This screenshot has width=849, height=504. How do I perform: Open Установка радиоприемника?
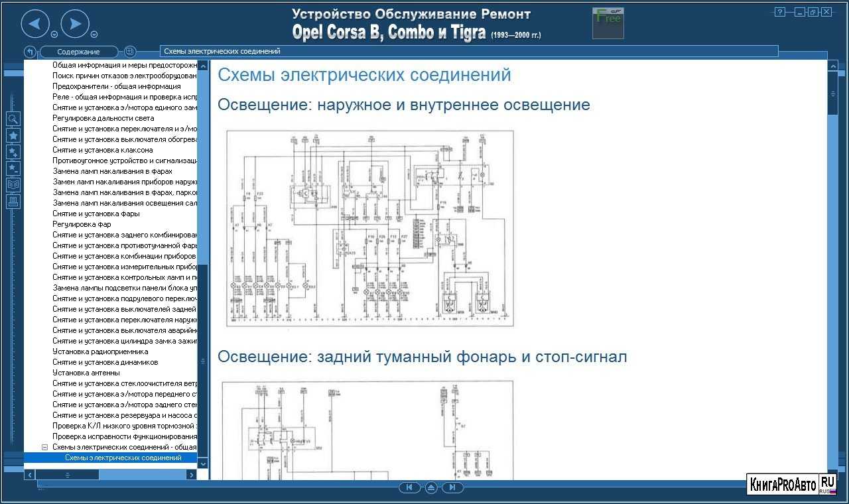pos(101,351)
